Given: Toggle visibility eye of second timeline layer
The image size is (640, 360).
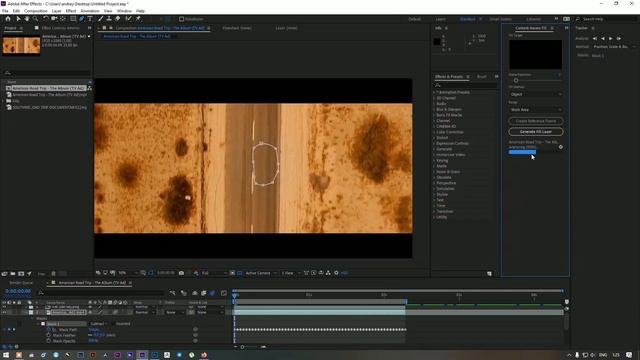Looking at the screenshot, I should point(4,312).
